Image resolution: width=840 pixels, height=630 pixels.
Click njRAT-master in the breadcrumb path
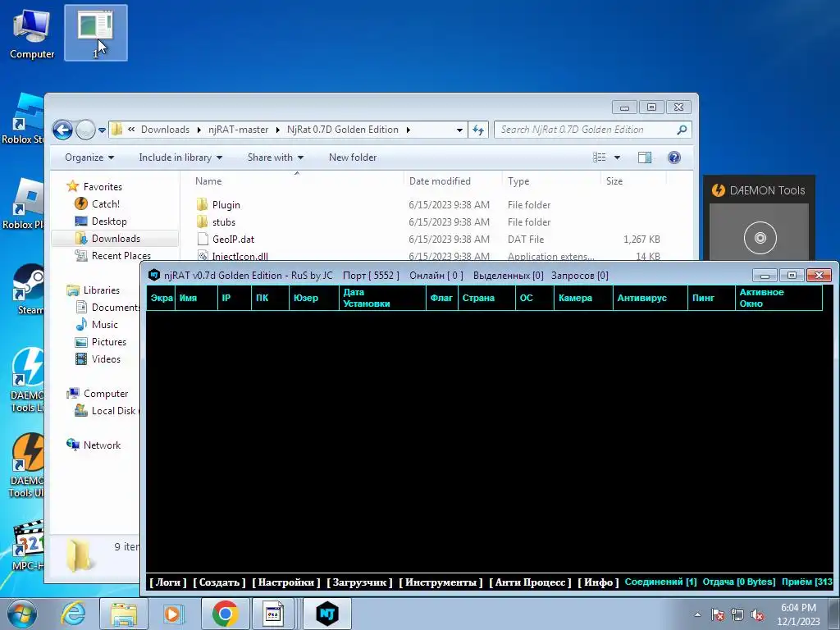tap(239, 130)
